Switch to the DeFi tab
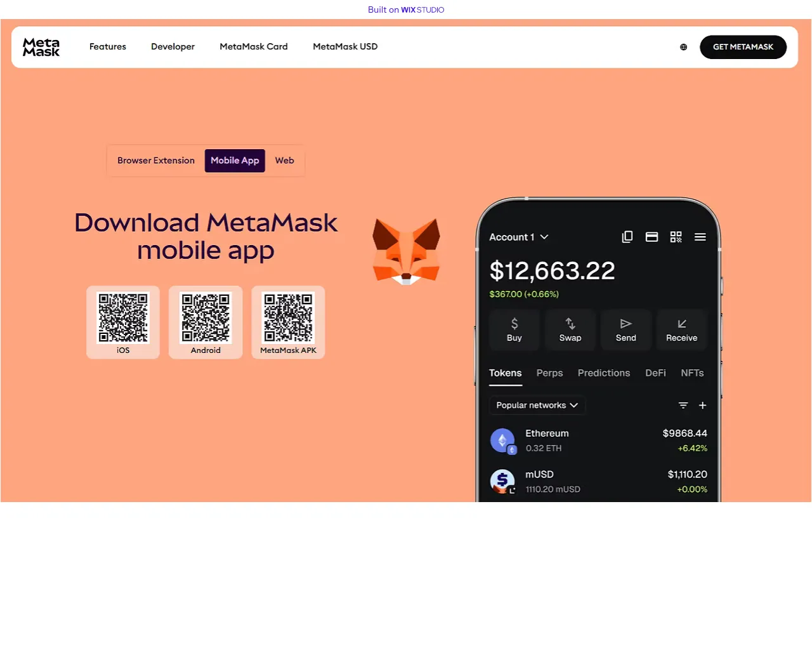812x650 pixels. point(655,373)
